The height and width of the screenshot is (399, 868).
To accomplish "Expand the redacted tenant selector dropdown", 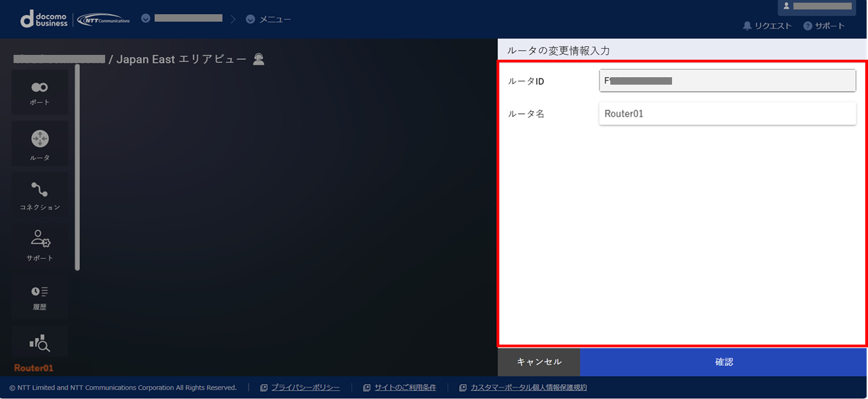I will click(x=146, y=18).
